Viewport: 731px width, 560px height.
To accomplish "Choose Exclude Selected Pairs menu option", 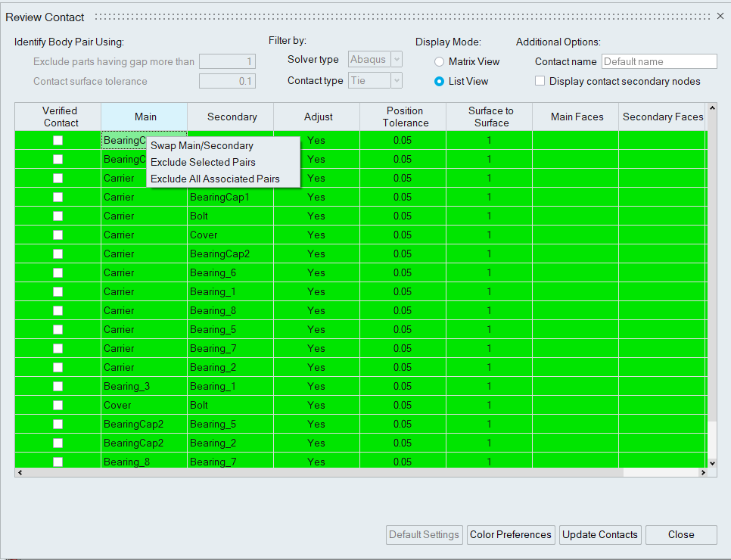I will pos(203,162).
